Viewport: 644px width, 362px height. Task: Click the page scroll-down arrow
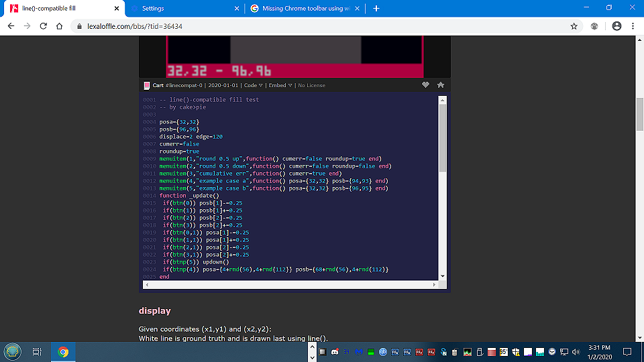[x=639, y=338]
